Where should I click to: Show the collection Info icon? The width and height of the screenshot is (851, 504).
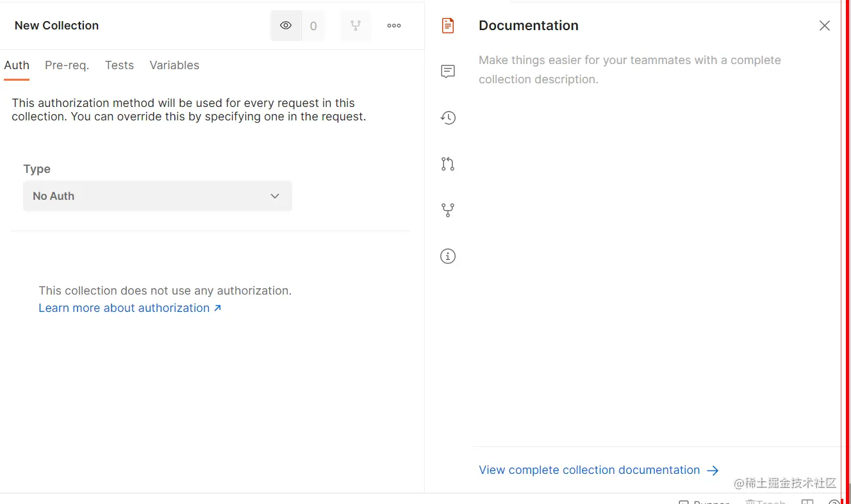[x=448, y=256]
